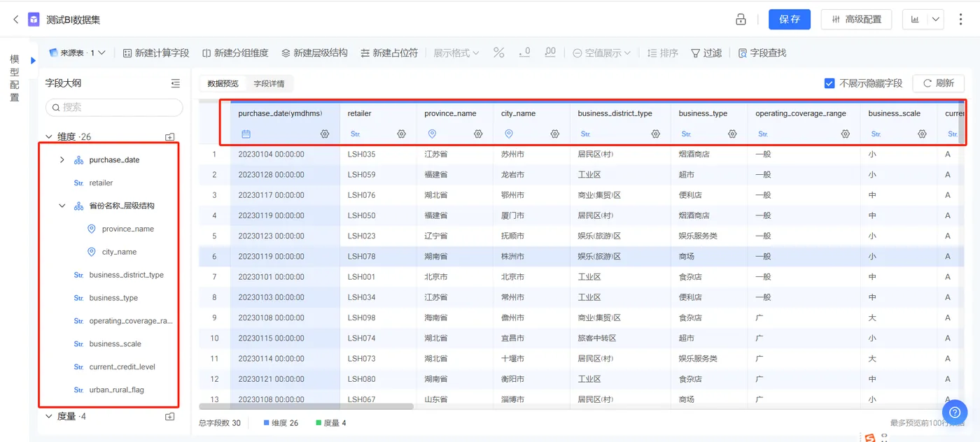Go back using the top-left arrow

(15, 20)
